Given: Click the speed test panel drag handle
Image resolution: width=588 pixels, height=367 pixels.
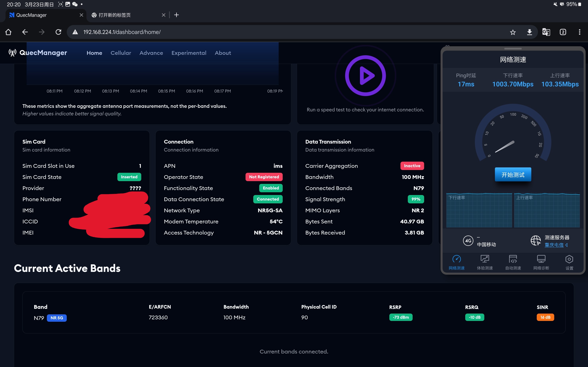Looking at the screenshot, I should (513, 49).
